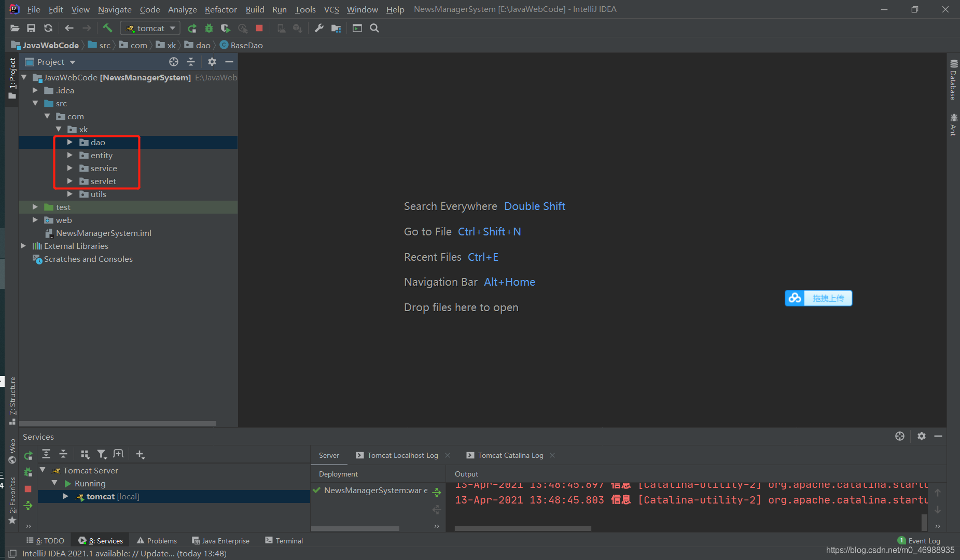
Task: Hide the Project panel with minus icon
Action: 229,62
